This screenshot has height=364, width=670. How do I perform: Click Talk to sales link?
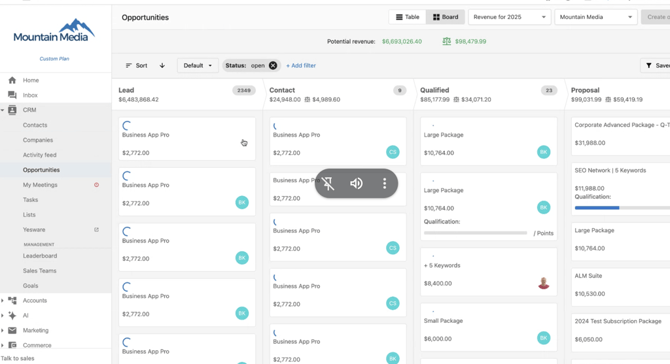click(18, 358)
